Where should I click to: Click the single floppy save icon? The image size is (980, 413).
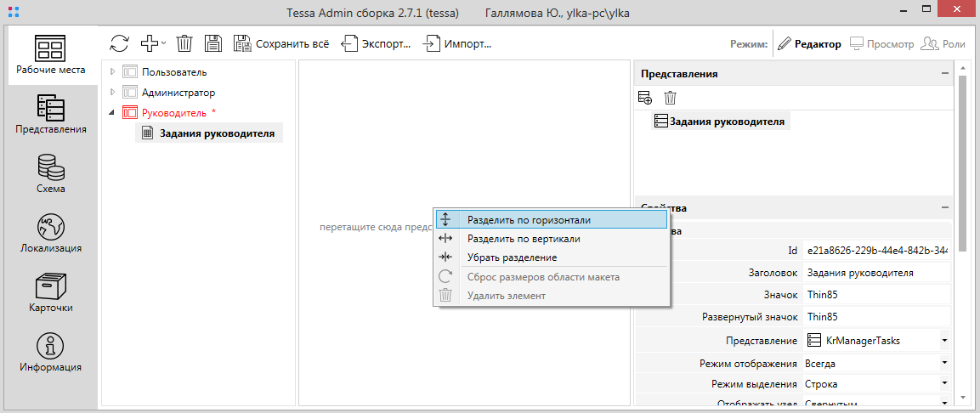click(x=213, y=43)
